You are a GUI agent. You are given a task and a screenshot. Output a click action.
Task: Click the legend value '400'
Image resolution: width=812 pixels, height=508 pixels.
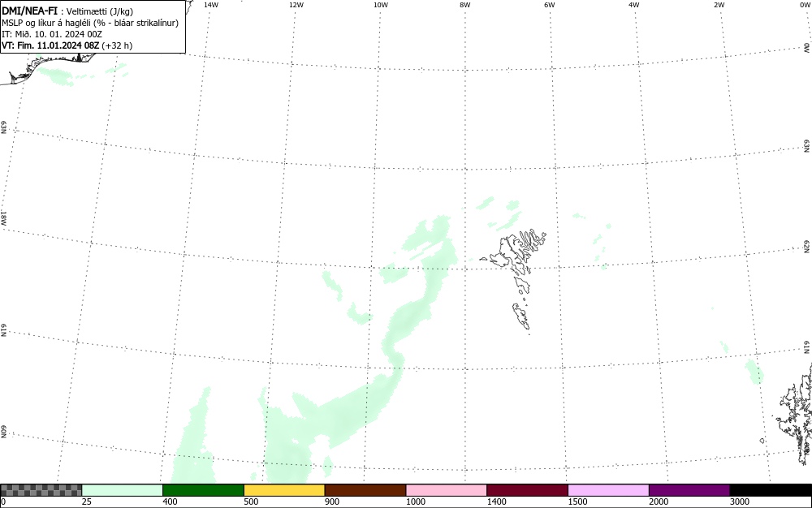170,502
